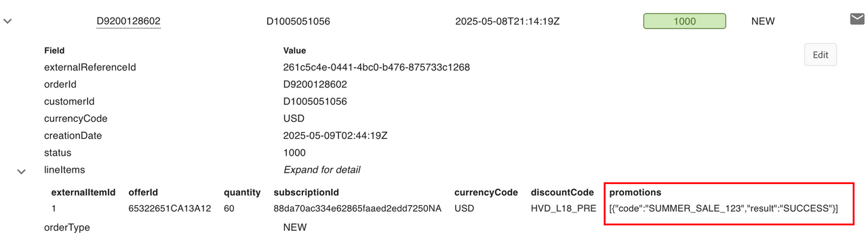Select the subscriptionId value 88da70ac...
Screen dimensions: 868x245
click(357, 209)
